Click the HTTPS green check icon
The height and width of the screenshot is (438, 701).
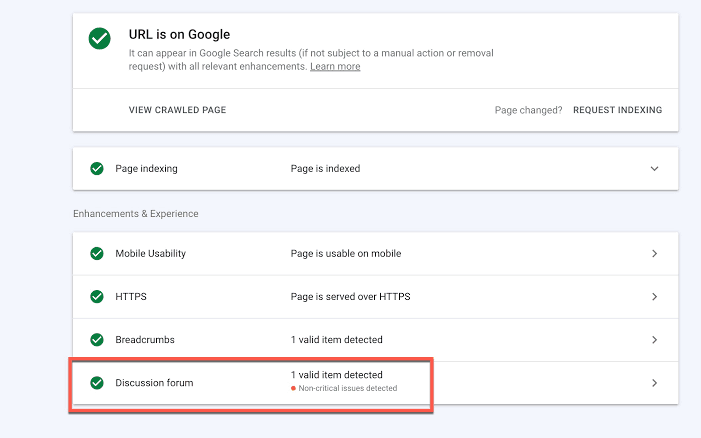(x=97, y=297)
